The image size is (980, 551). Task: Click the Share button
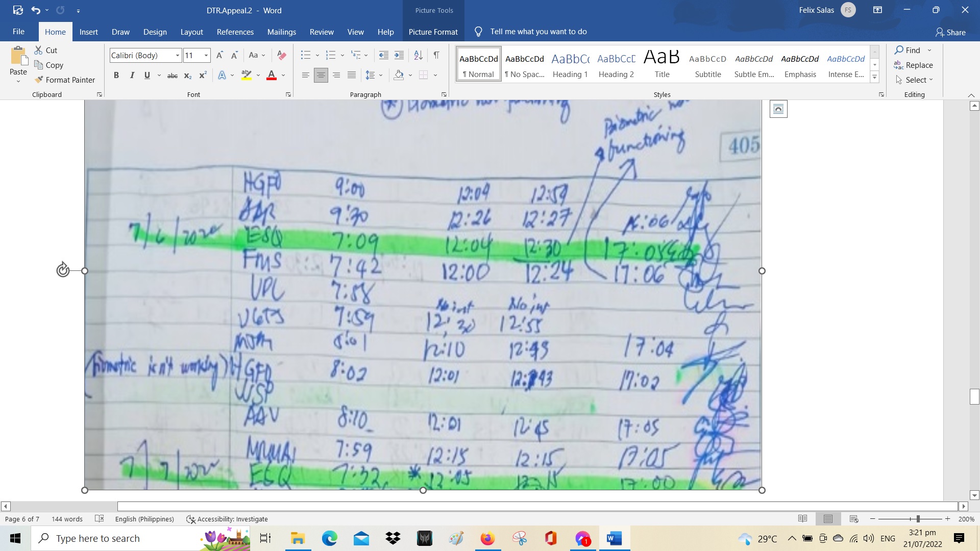950,32
